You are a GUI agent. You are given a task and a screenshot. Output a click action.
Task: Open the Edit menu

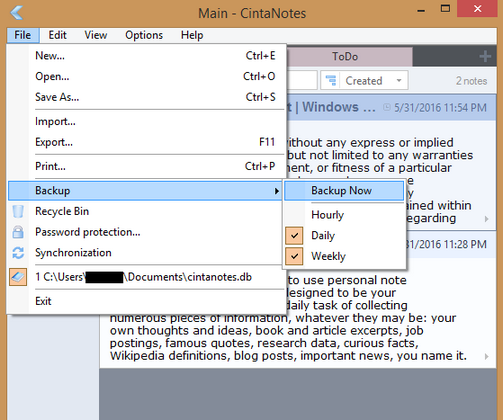[57, 35]
